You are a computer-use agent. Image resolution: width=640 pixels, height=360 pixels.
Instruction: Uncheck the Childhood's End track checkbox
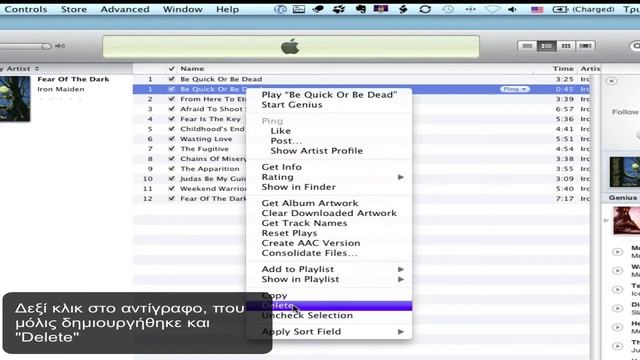(x=171, y=129)
